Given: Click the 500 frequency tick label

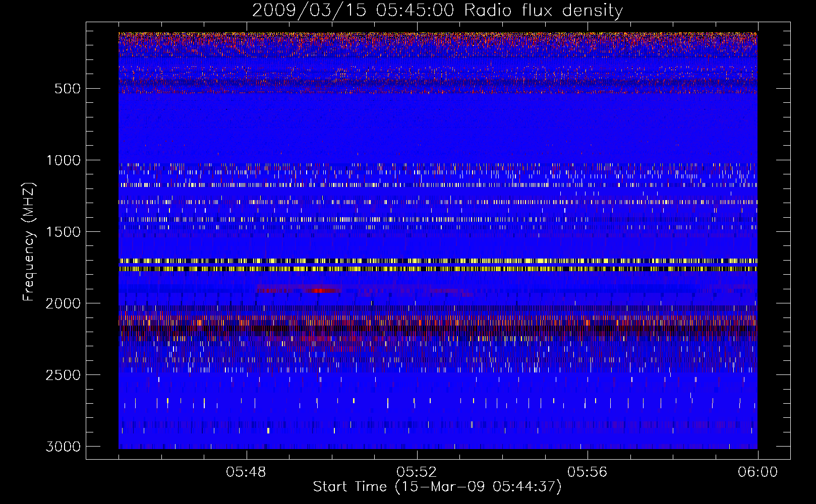Looking at the screenshot, I should (x=68, y=89).
